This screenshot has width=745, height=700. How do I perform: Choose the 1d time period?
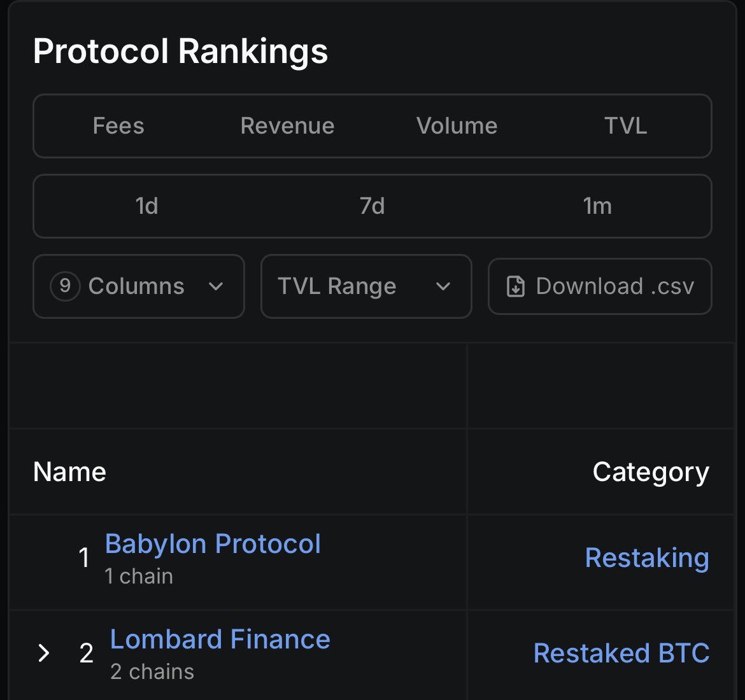[146, 206]
